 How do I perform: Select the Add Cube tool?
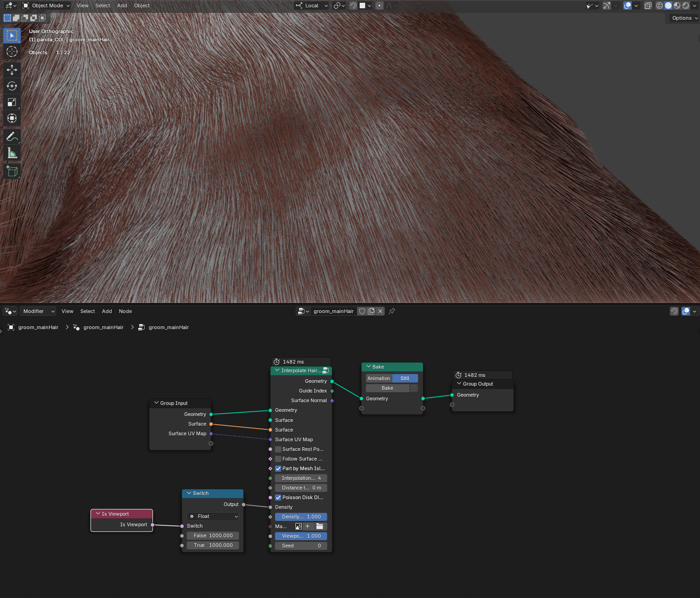click(x=12, y=171)
